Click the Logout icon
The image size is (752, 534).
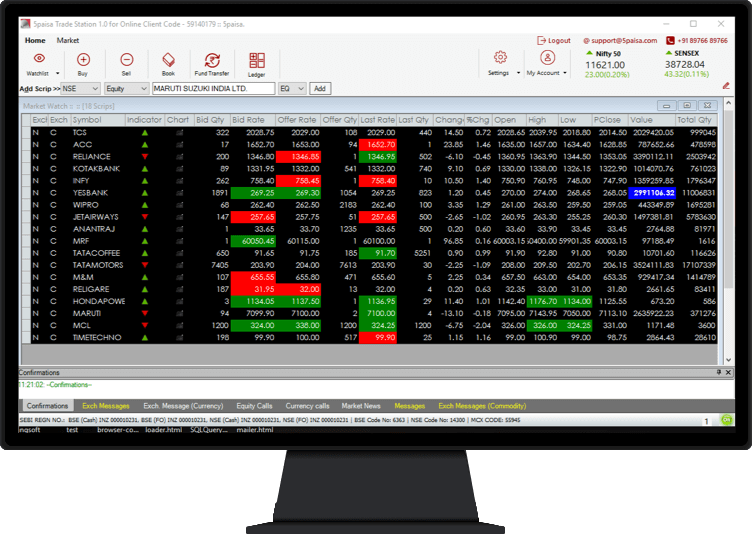click(x=541, y=41)
